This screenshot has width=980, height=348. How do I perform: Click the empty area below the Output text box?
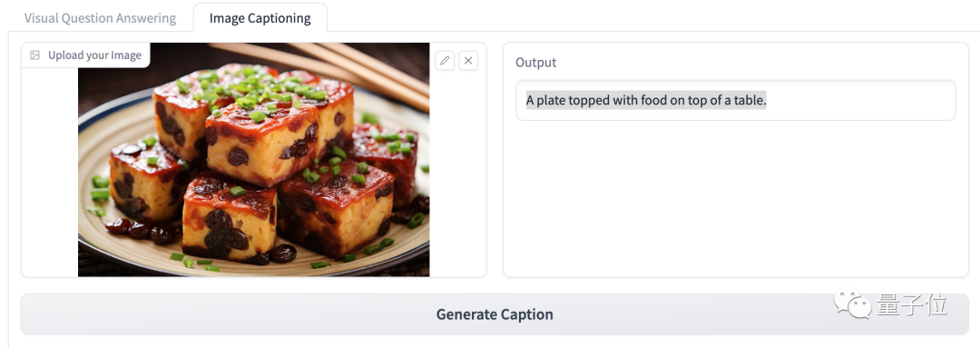click(x=736, y=197)
